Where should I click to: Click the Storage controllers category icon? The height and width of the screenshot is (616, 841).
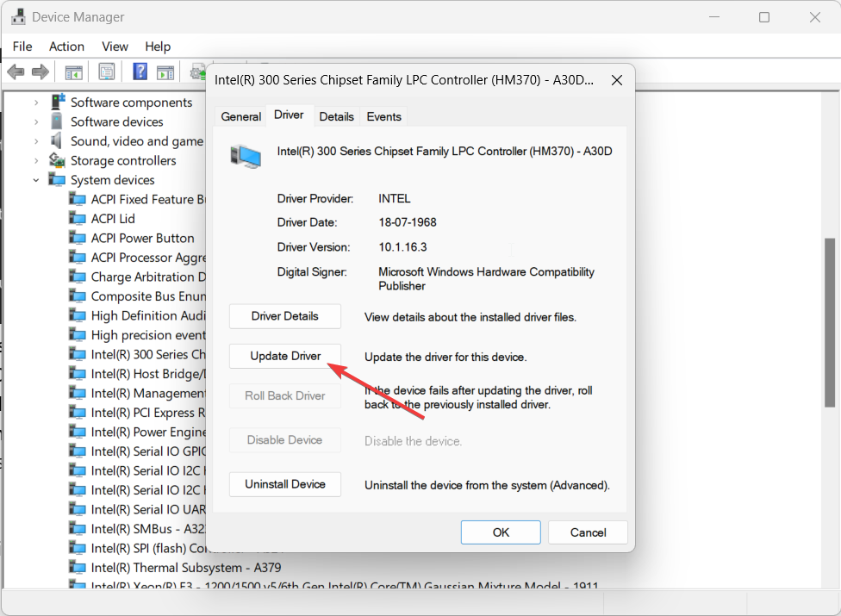(x=57, y=160)
